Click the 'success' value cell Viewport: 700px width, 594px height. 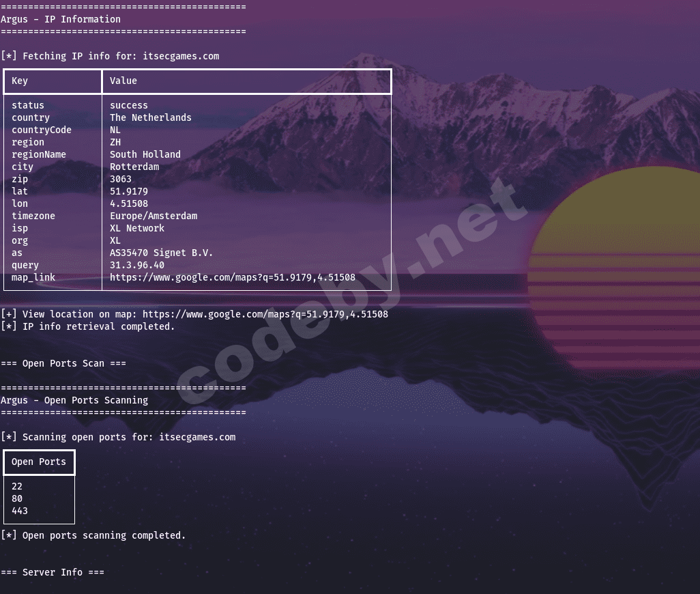point(129,105)
